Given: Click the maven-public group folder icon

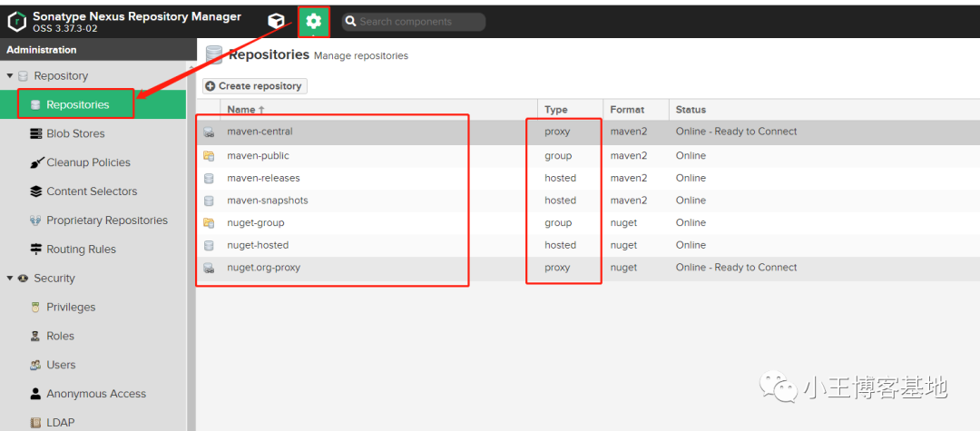Looking at the screenshot, I should tap(209, 155).
